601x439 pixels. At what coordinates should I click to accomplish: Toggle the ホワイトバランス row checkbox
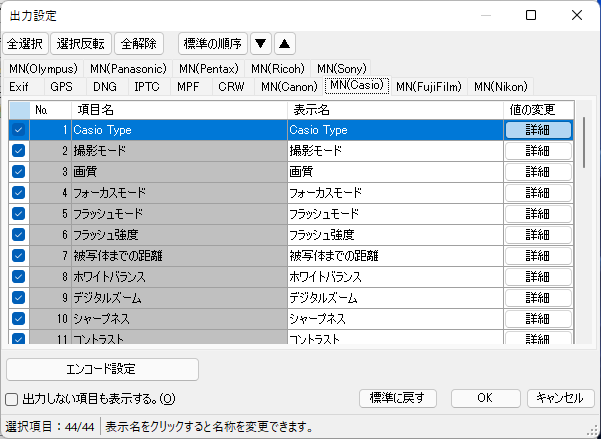(18, 276)
